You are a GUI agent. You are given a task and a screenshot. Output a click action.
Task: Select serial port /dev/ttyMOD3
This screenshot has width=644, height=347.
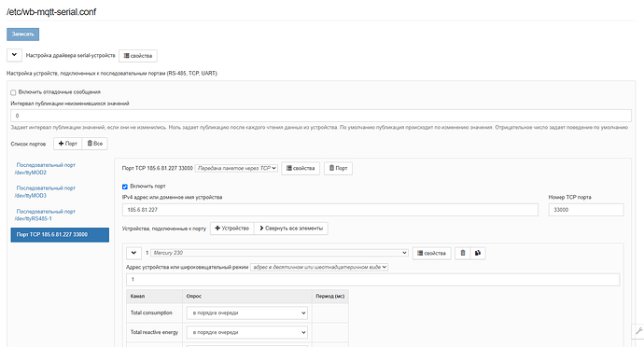pos(45,192)
